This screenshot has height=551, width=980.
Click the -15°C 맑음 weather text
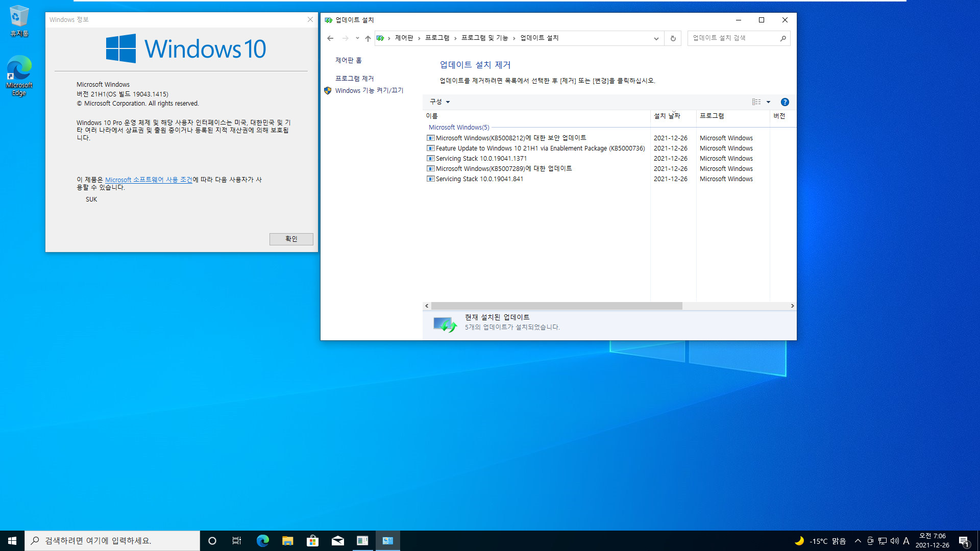pyautogui.click(x=827, y=541)
